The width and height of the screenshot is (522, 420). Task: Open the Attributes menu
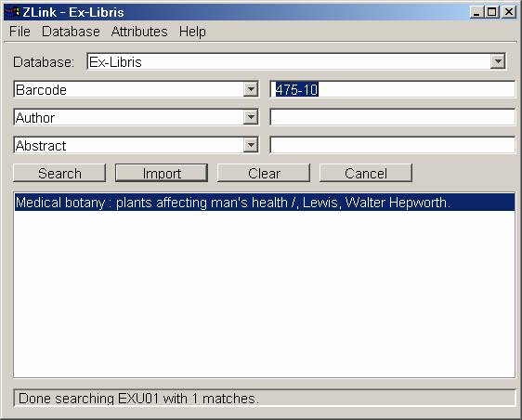tap(139, 32)
